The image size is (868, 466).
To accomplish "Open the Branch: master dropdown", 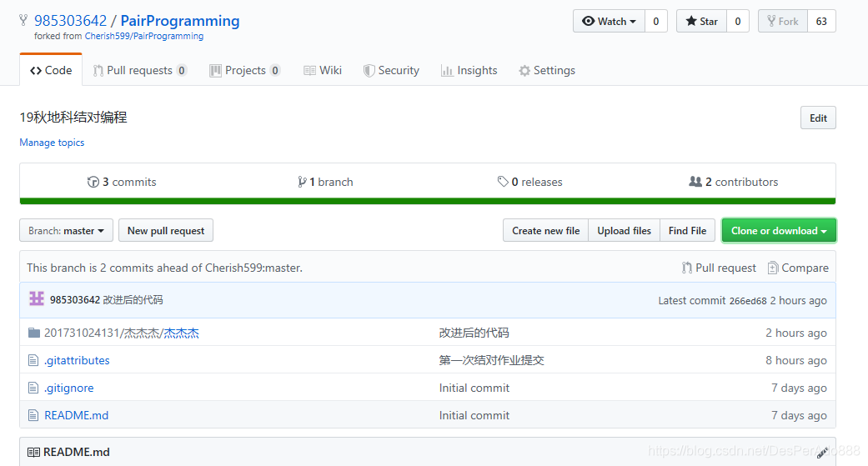I will point(67,230).
